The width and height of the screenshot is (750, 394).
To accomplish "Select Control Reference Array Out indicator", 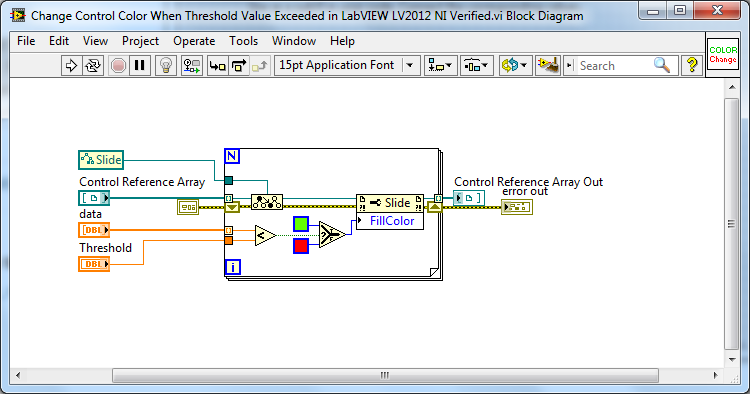I will click(x=469, y=198).
